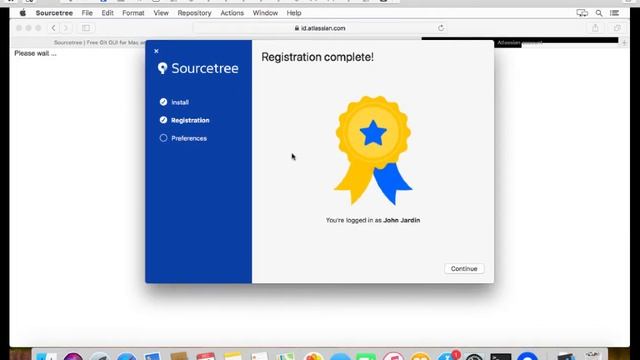Click the Spotlight search icon
This screenshot has width=640, height=360.
(x=599, y=13)
